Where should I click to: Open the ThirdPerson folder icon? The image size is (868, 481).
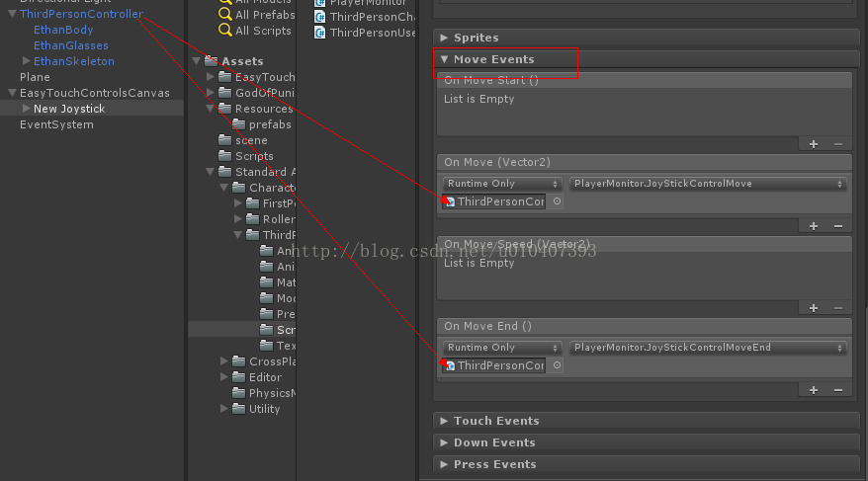[x=252, y=235]
